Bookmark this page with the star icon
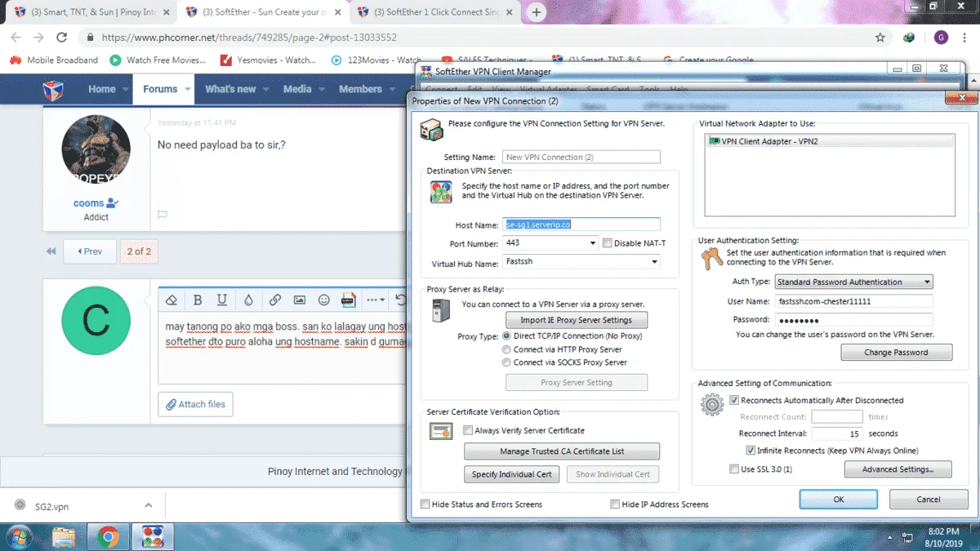Screen dimensions: 980x551 coord(880,38)
